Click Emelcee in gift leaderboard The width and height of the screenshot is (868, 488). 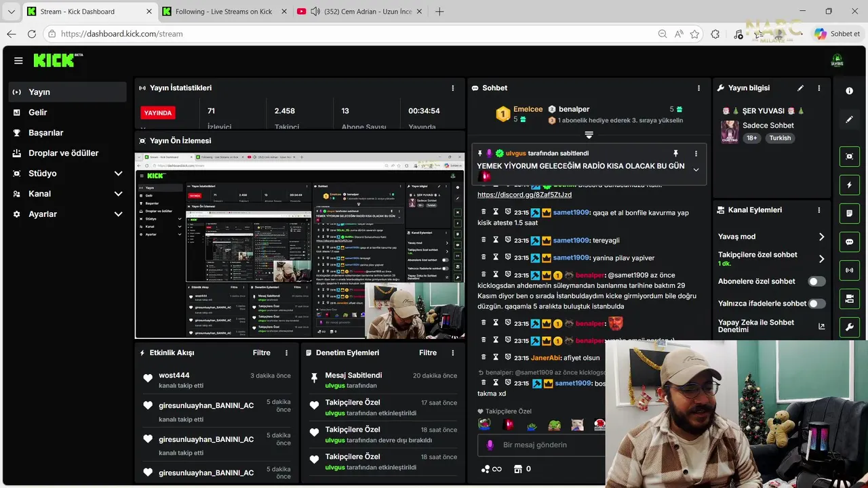528,109
